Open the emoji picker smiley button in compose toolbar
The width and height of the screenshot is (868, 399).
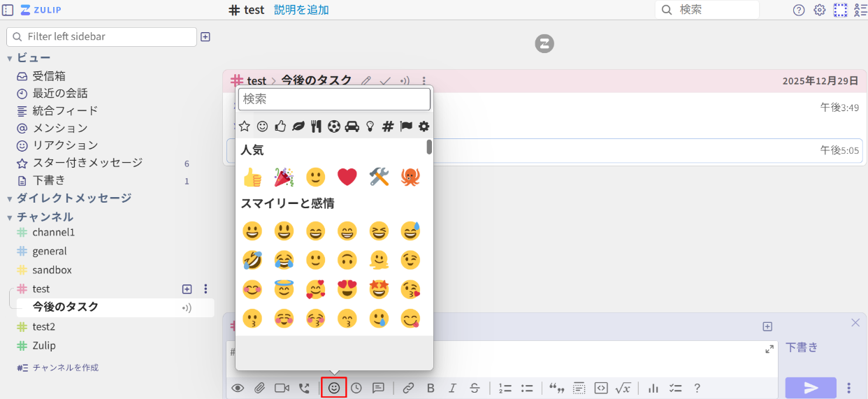(334, 388)
